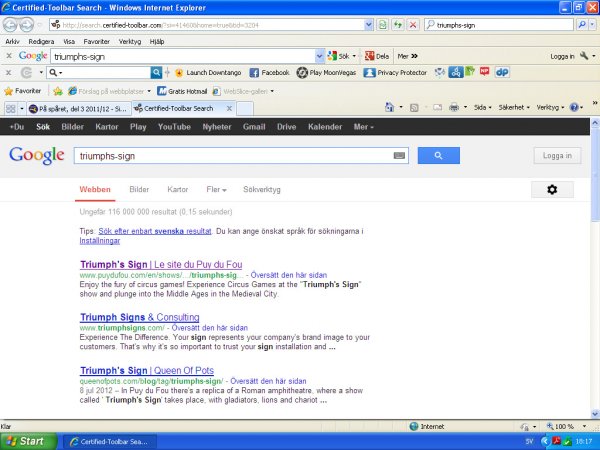Click the Help question mark icon
Image resolution: width=600 pixels, height=450 pixels.
click(574, 108)
